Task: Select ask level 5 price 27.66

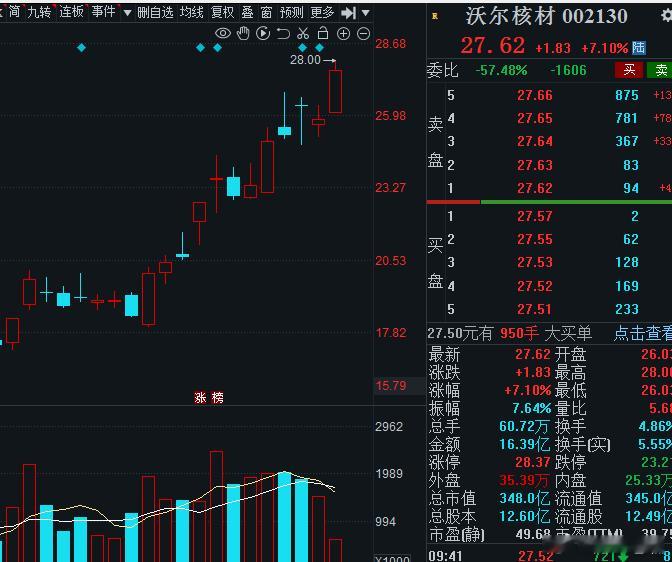Action: click(534, 95)
